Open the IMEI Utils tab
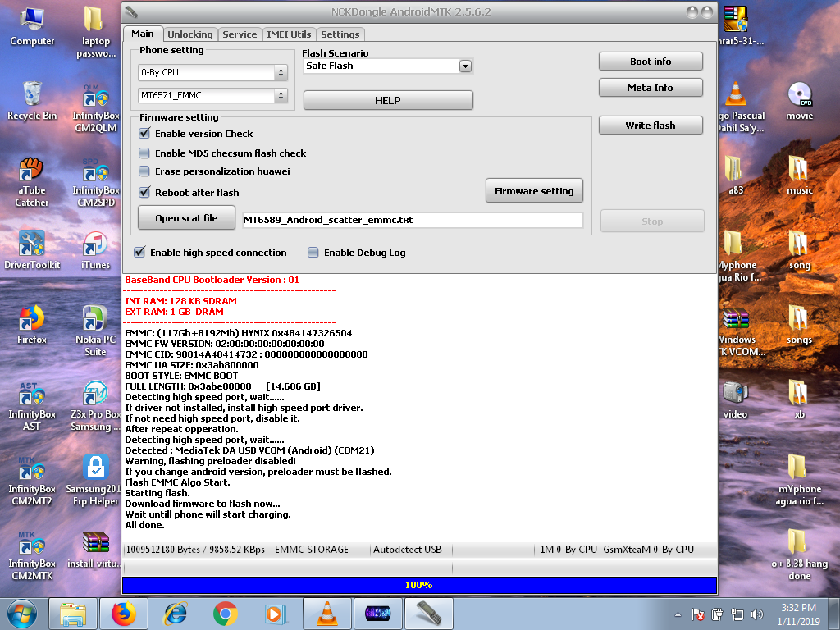The width and height of the screenshot is (840, 630). tap(289, 34)
